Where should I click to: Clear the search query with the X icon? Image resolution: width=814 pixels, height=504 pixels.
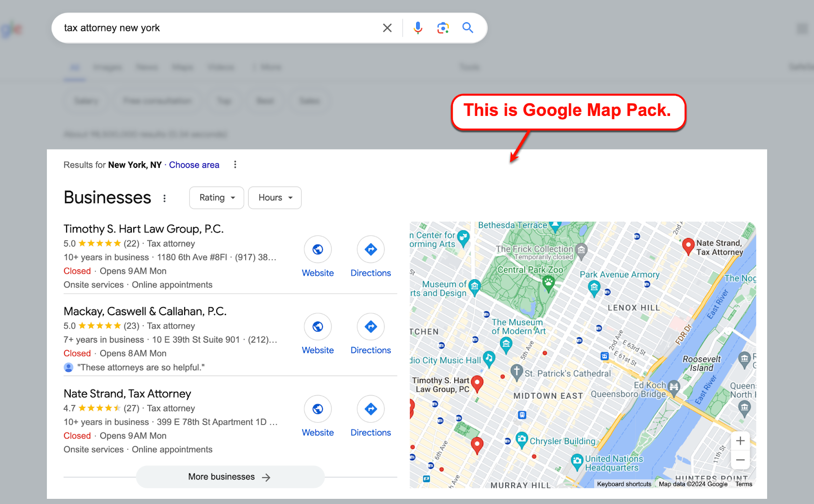387,28
